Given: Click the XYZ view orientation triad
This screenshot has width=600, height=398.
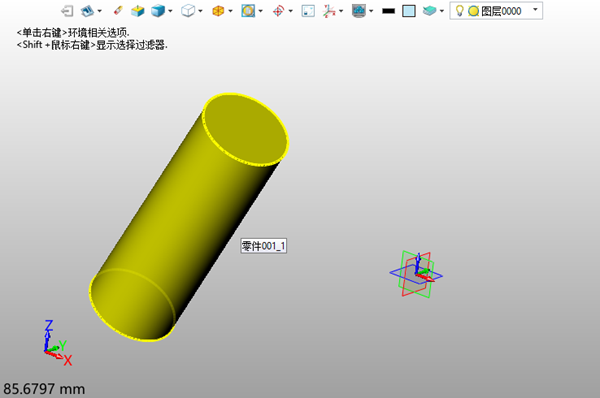Looking at the screenshot, I should [x=57, y=343].
